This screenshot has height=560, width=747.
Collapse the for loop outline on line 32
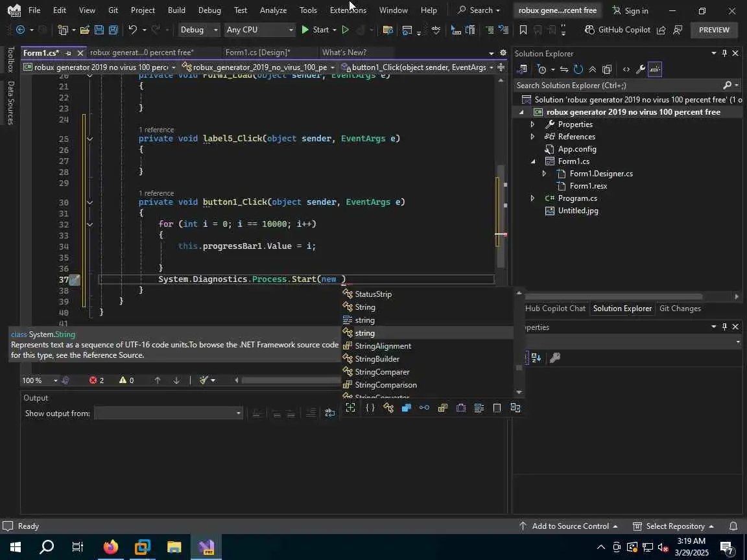[x=89, y=224]
